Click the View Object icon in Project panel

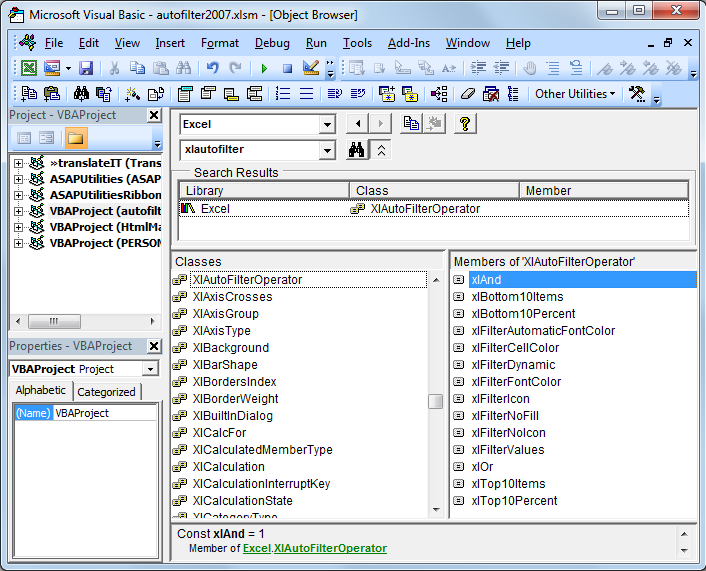46,138
